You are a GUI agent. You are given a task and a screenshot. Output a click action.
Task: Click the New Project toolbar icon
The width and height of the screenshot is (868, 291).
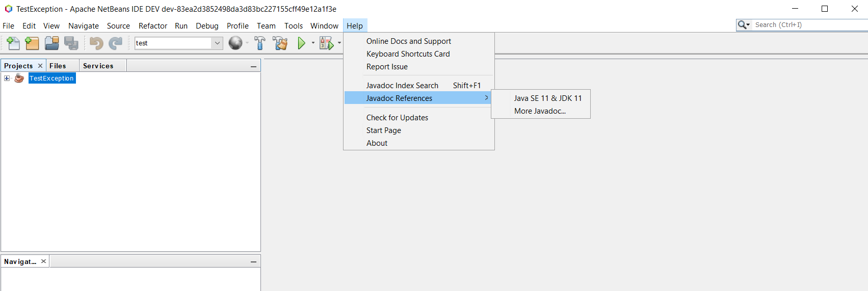coord(32,43)
